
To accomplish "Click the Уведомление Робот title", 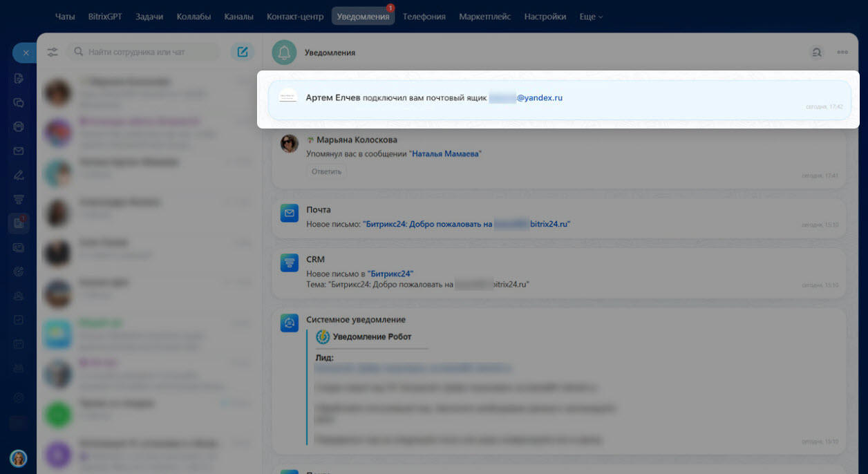I will click(x=372, y=337).
